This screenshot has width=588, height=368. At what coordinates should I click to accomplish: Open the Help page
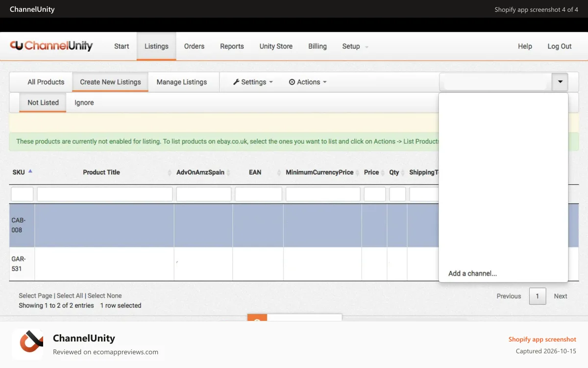tap(525, 46)
